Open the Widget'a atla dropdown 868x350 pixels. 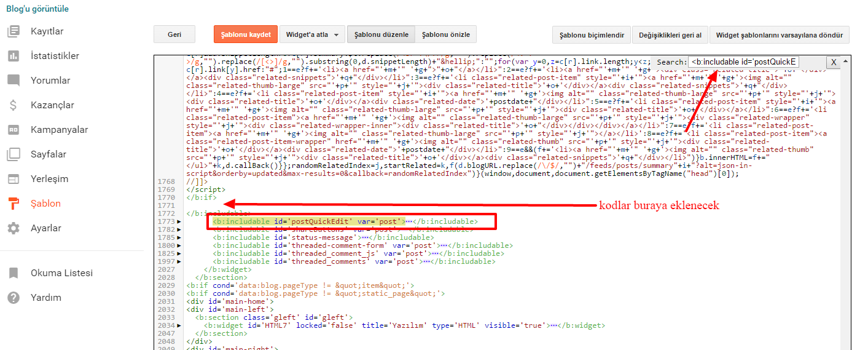click(312, 34)
